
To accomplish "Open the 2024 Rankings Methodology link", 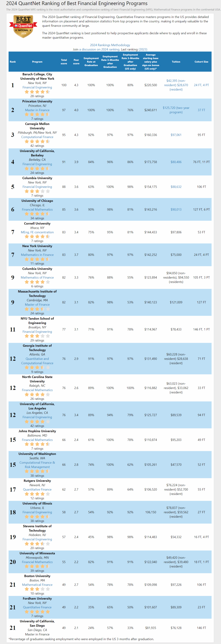I will tap(110, 45).
